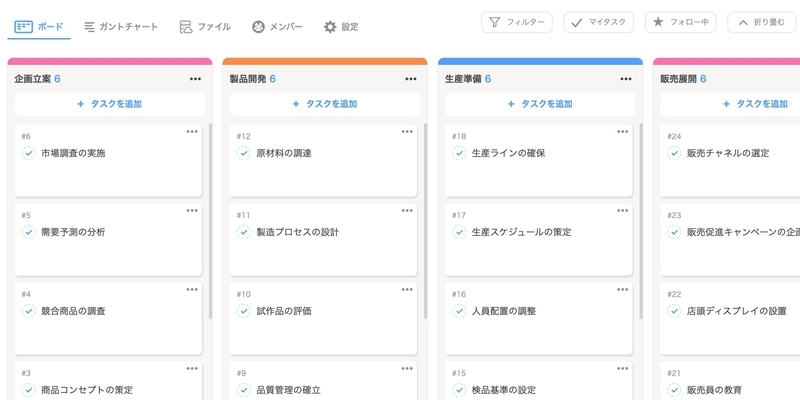Open the 製造プロセスの設計 task title
The height and width of the screenshot is (400, 800).
click(298, 232)
